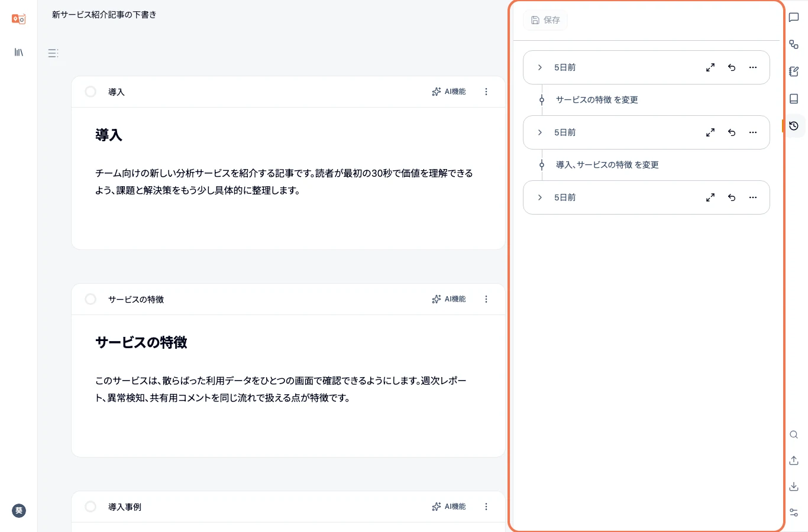
Task: Open more options for third 5日前 version
Action: tap(753, 197)
